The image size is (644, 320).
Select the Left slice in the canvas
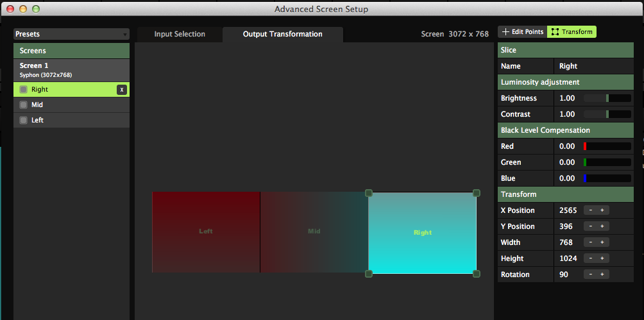point(206,232)
